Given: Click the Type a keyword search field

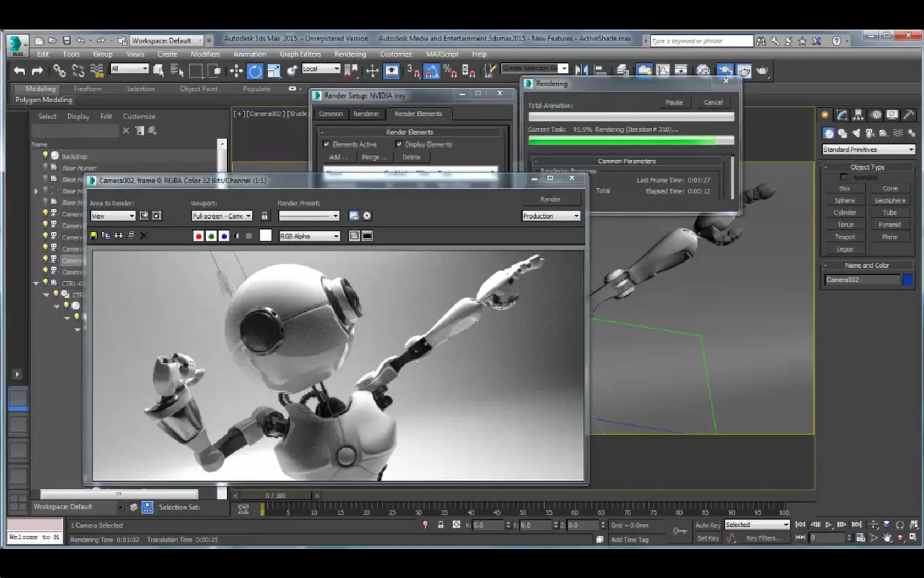Looking at the screenshot, I should (x=701, y=41).
